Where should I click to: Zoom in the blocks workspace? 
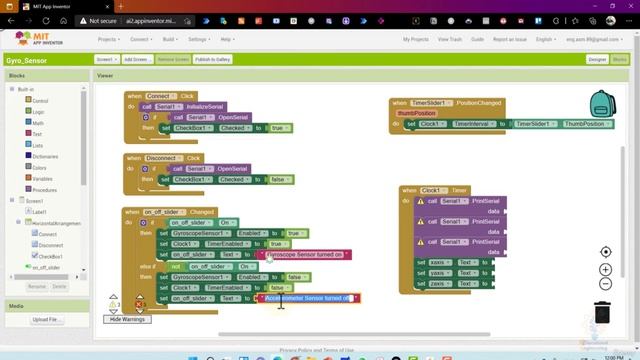tap(606, 269)
